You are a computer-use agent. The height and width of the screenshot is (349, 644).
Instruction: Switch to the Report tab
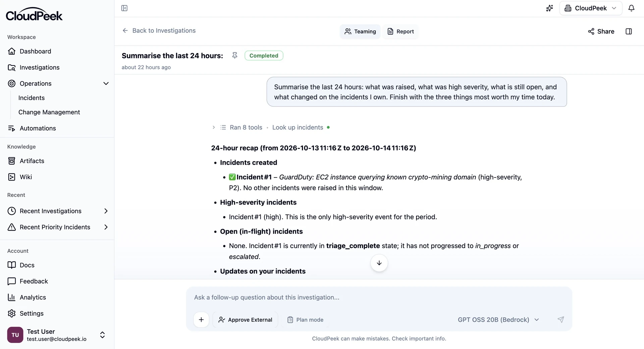coord(400,31)
